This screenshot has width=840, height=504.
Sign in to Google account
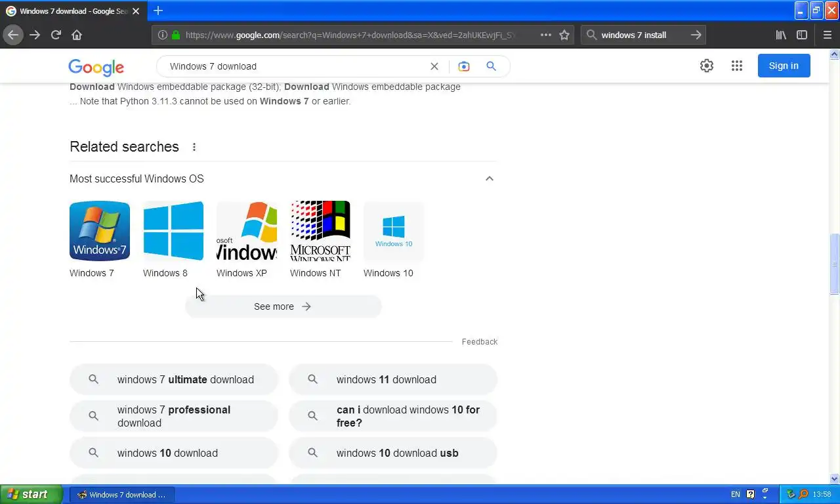pyautogui.click(x=784, y=66)
